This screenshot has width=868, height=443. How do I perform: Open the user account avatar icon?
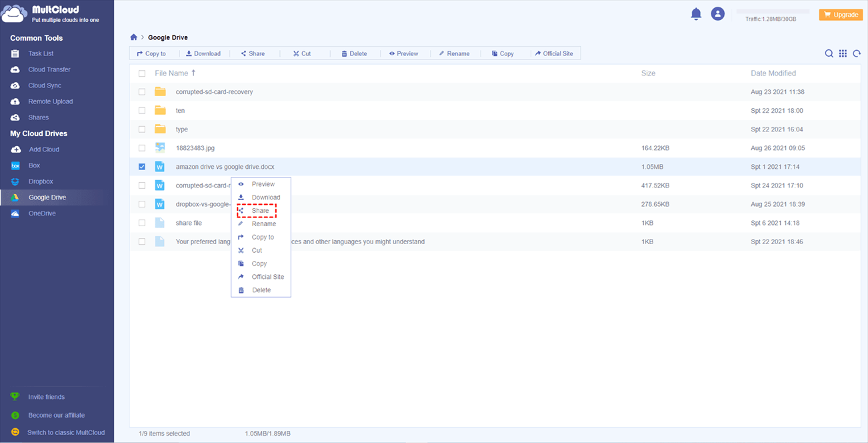pyautogui.click(x=717, y=14)
